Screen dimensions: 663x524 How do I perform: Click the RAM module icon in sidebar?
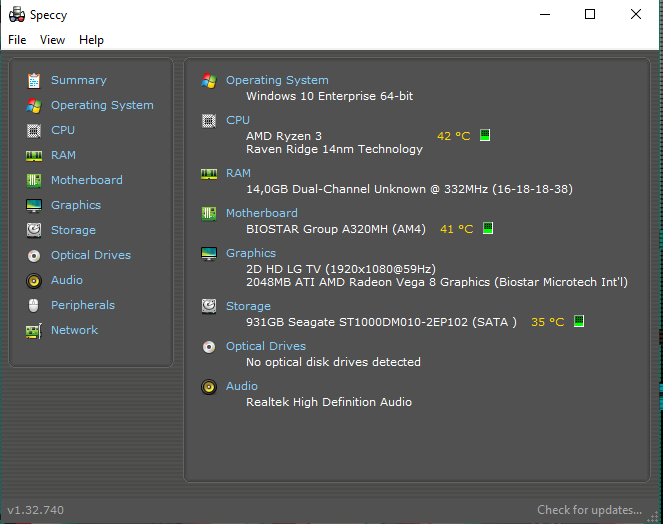(x=34, y=156)
